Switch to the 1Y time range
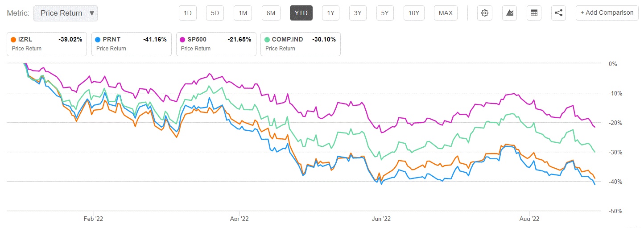Screen dimensions: 644x228 click(x=330, y=13)
